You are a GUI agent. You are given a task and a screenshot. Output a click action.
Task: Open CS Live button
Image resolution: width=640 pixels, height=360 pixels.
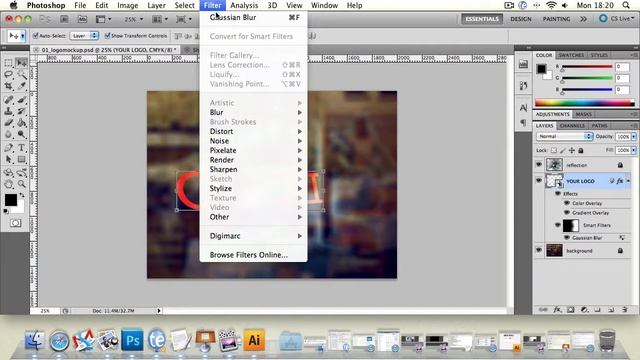click(x=616, y=19)
